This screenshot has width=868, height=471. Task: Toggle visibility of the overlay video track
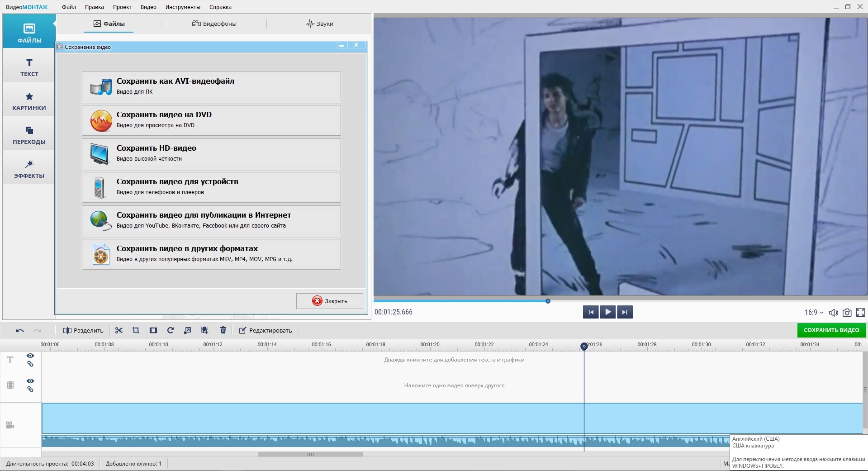tap(30, 381)
